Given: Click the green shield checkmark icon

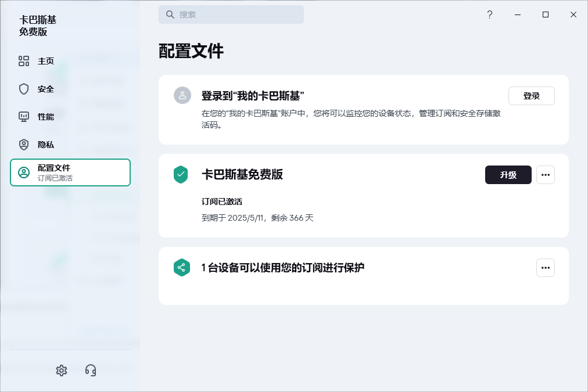Looking at the screenshot, I should (x=182, y=174).
